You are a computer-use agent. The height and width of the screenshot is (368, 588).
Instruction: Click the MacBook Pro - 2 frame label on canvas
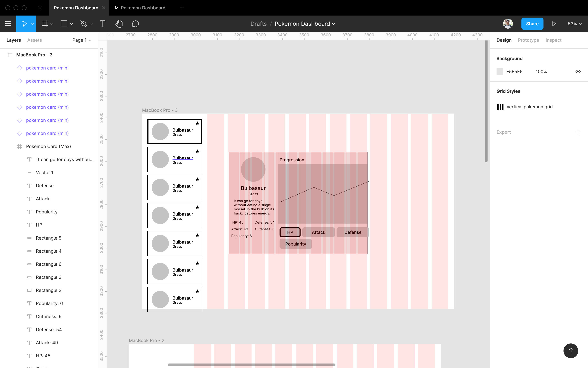pos(147,340)
